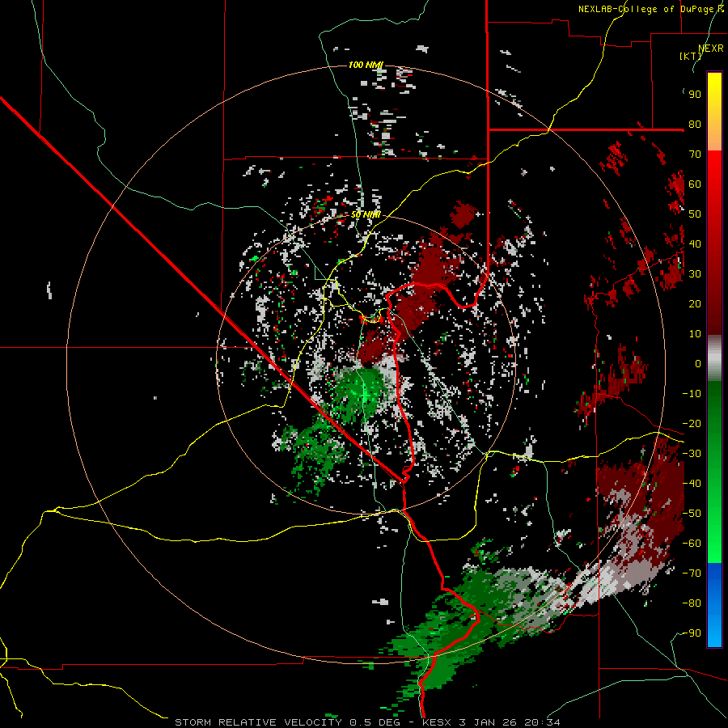
Task: Pick the gray zero-velocity segment of color bar
Action: [714, 360]
